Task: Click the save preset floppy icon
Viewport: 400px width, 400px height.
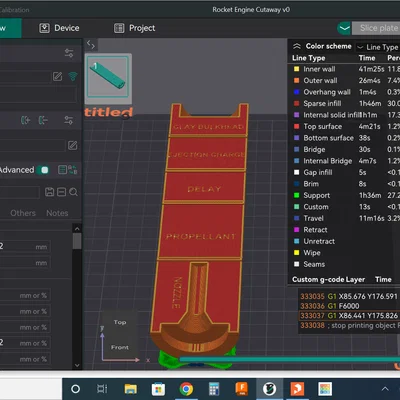Action: (x=49, y=192)
